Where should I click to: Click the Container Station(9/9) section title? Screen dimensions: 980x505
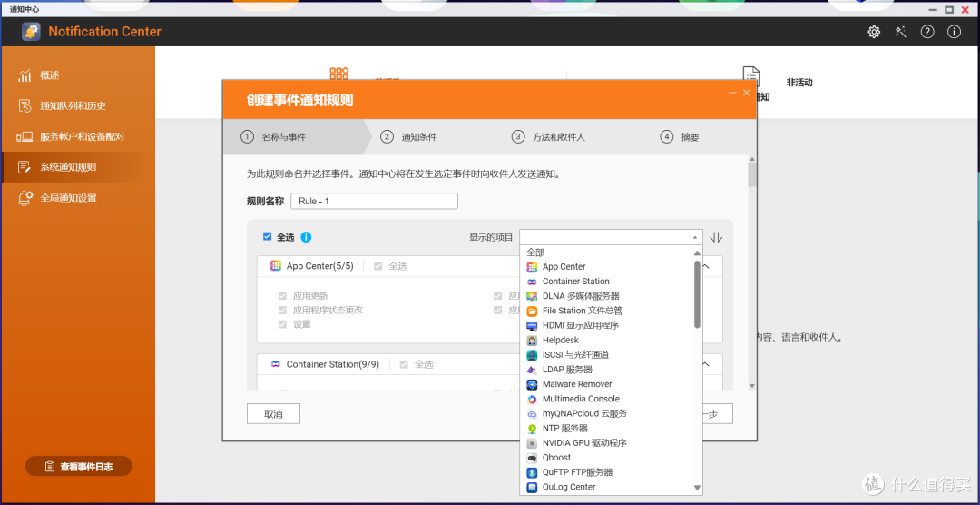(332, 364)
